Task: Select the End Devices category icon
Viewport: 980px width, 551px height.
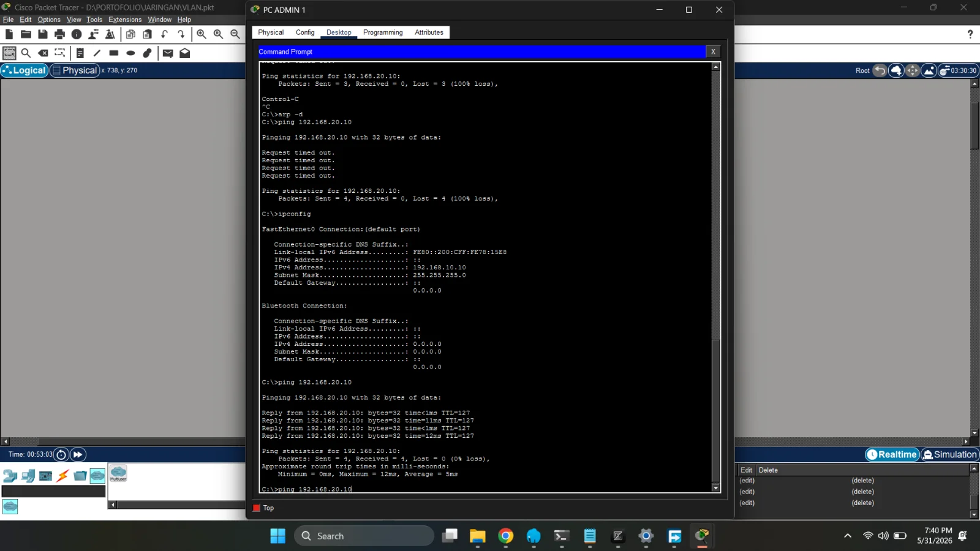Action: tap(28, 476)
